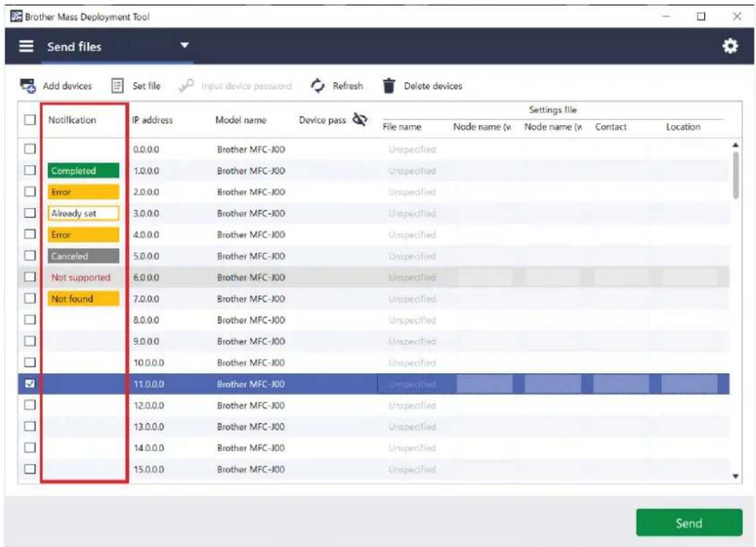Click the Not supported status text

[x=81, y=278]
